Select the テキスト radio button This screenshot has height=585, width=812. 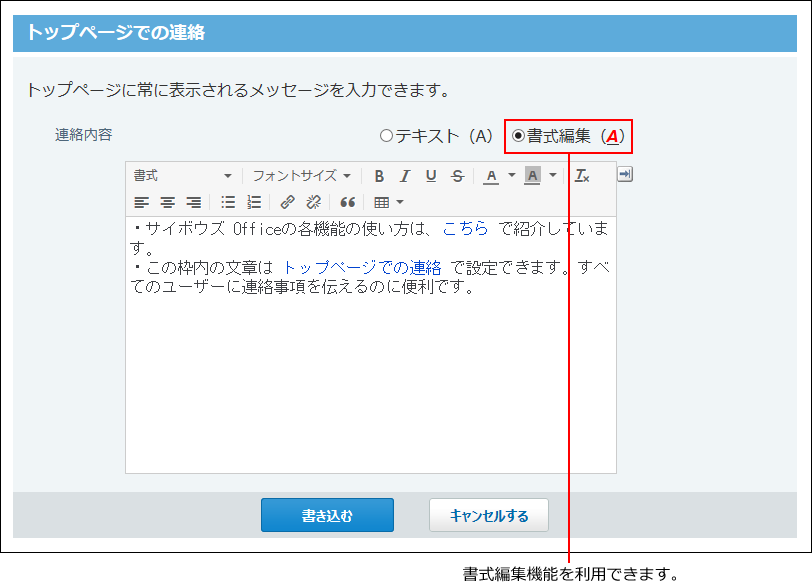coord(386,136)
